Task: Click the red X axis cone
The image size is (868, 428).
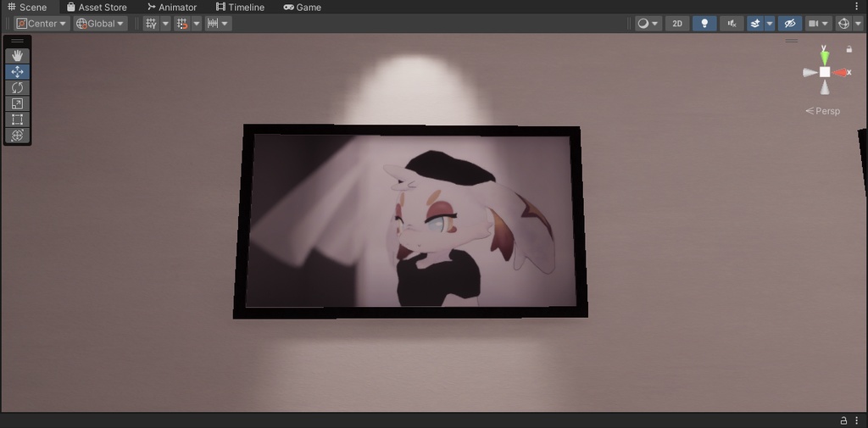Action: [x=841, y=73]
